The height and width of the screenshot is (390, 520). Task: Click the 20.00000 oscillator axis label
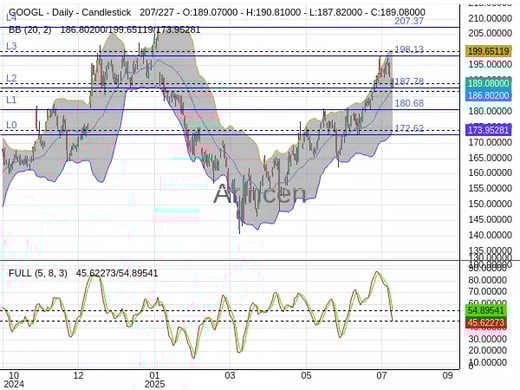tap(487, 350)
